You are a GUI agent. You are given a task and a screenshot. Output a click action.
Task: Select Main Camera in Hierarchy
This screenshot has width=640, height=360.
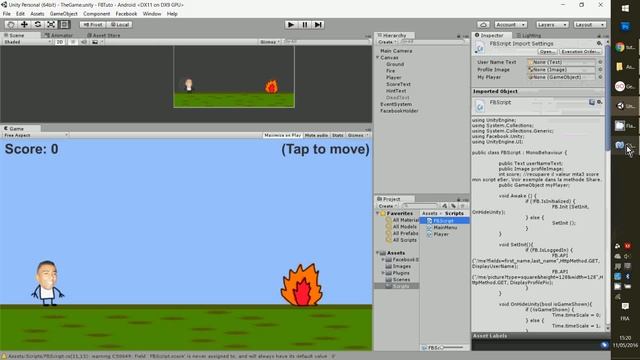[396, 51]
